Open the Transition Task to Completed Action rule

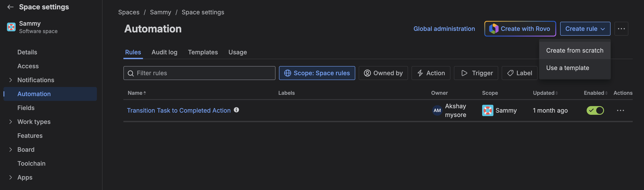[x=179, y=110]
